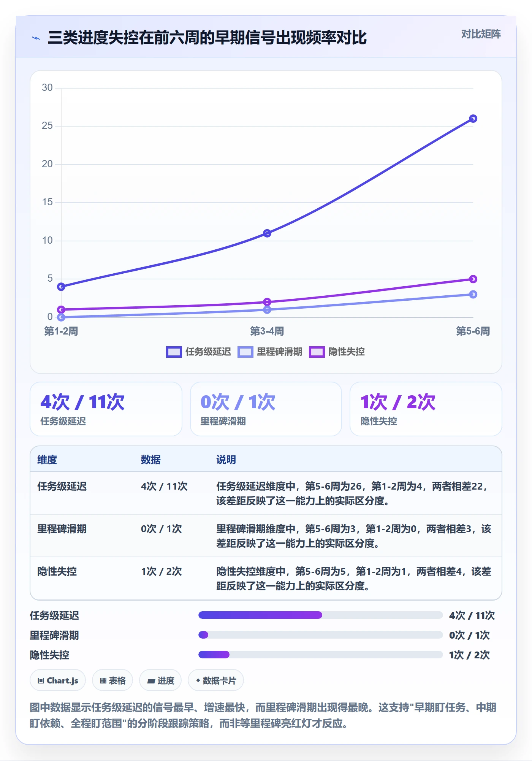Click the 里程碑滑期 data point at 第5-6周
The image size is (532, 761).
click(x=473, y=294)
